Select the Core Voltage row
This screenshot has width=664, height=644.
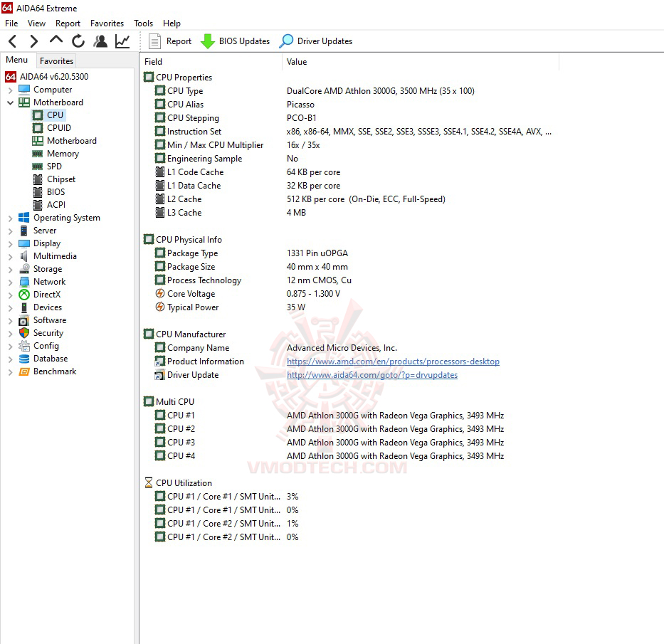(x=352, y=294)
